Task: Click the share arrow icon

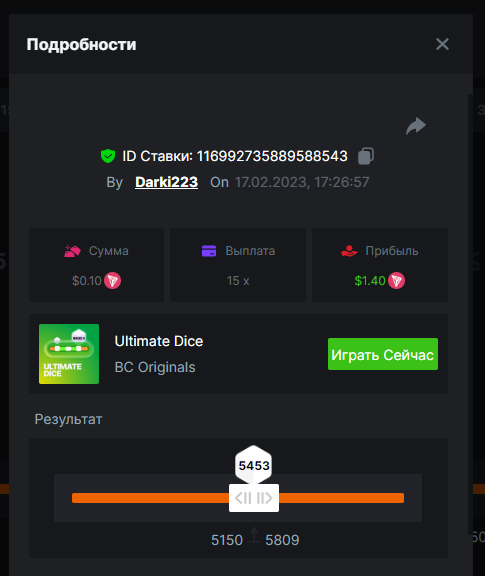Action: [416, 126]
